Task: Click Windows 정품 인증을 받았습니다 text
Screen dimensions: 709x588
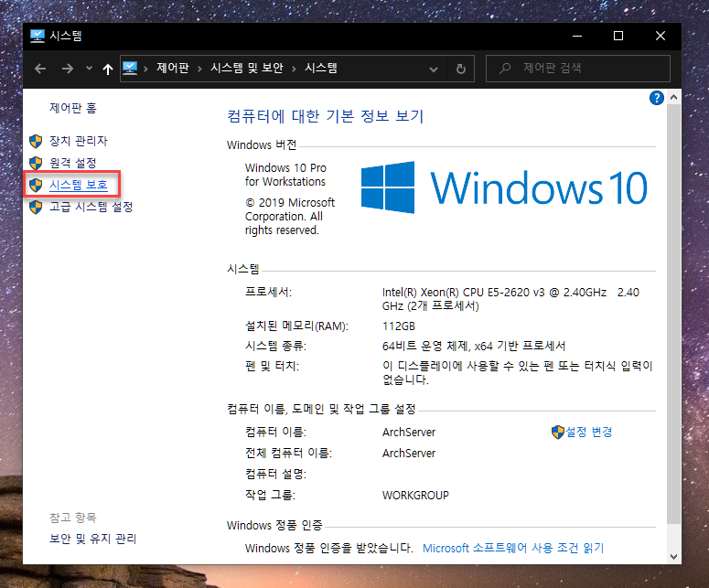Action: [329, 549]
